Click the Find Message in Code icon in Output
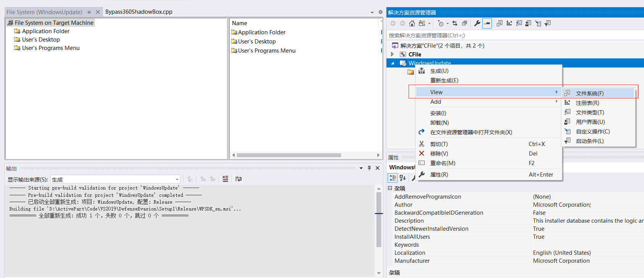Screen dimensions: 644x278 190,179
